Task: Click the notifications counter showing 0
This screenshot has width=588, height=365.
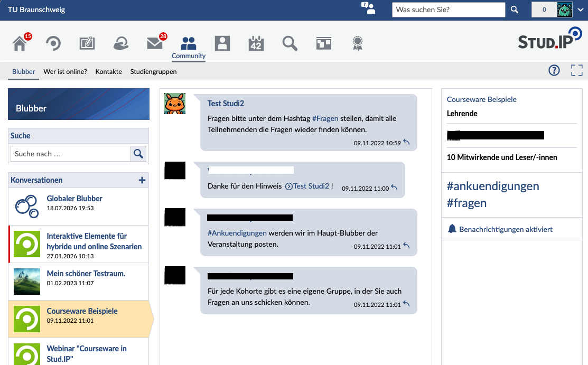Action: click(x=544, y=10)
